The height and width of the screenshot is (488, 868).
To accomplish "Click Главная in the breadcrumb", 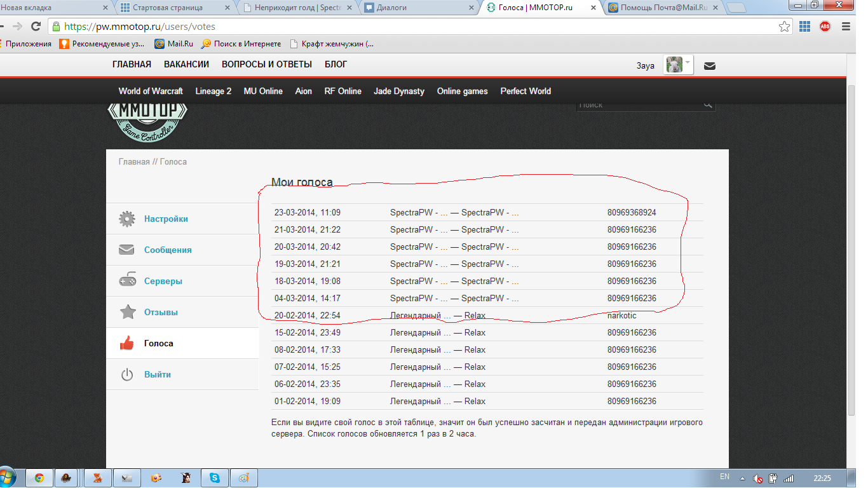I will (134, 161).
